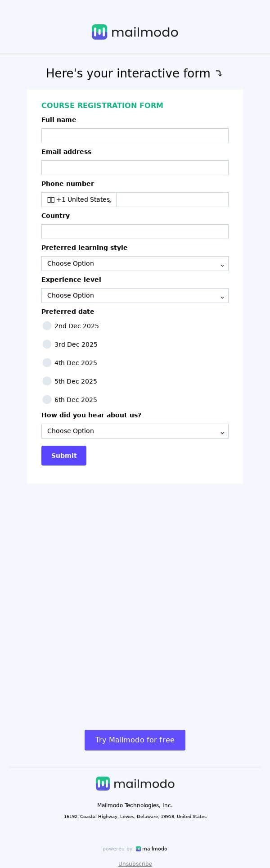This screenshot has width=270, height=868.
Task: Focus the Country input field
Action: point(135,232)
